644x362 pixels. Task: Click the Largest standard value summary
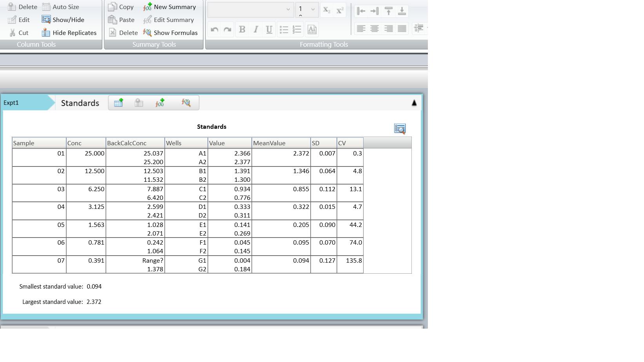coord(62,302)
